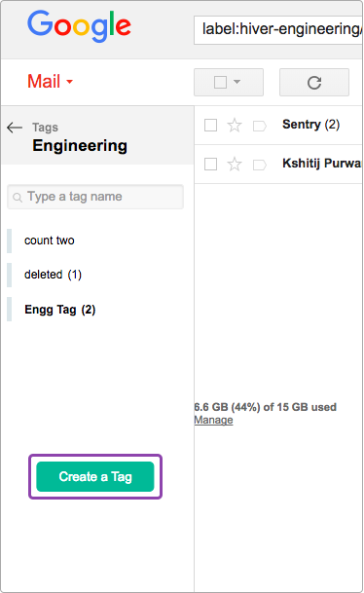Click the importance marker on Kshitij email
Viewport: 364px width, 593px height.
(260, 165)
